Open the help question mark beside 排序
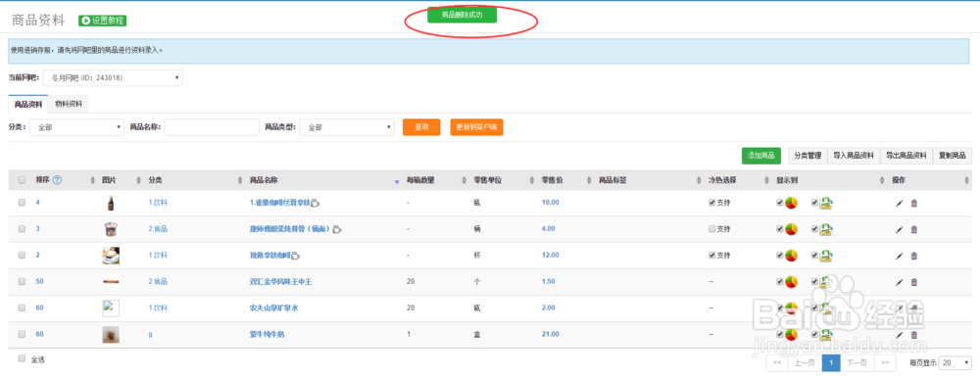The image size is (980, 379). pos(57,180)
